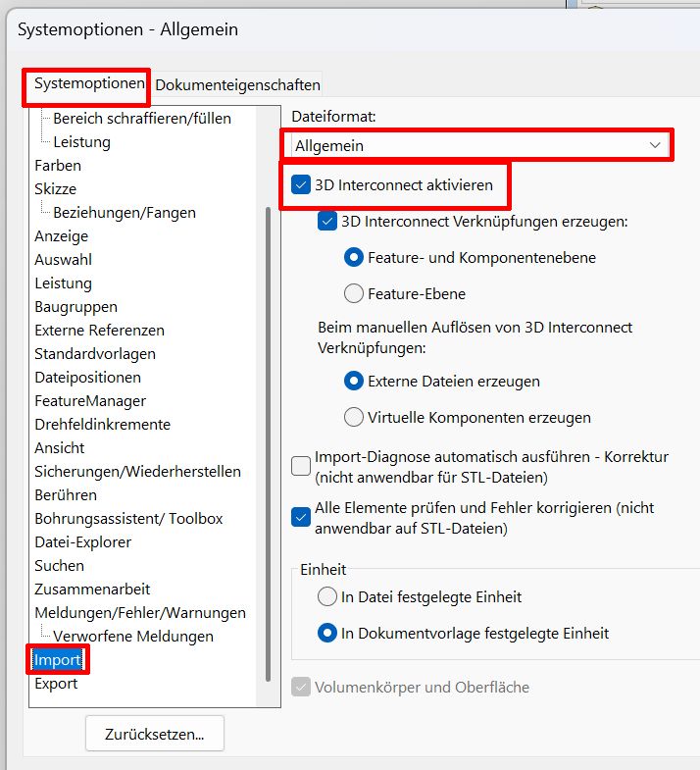This screenshot has height=770, width=700.
Task: Select Feature-Ebene radio button
Action: (x=354, y=293)
